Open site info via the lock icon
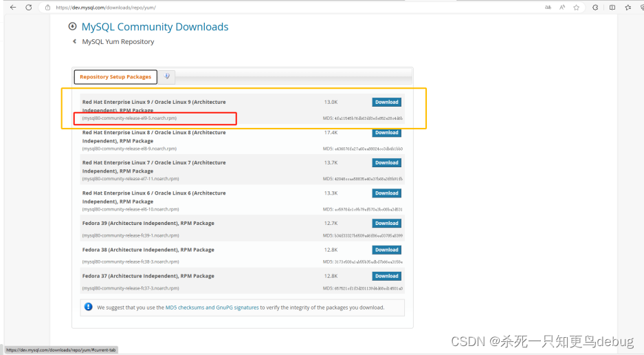 [x=47, y=8]
